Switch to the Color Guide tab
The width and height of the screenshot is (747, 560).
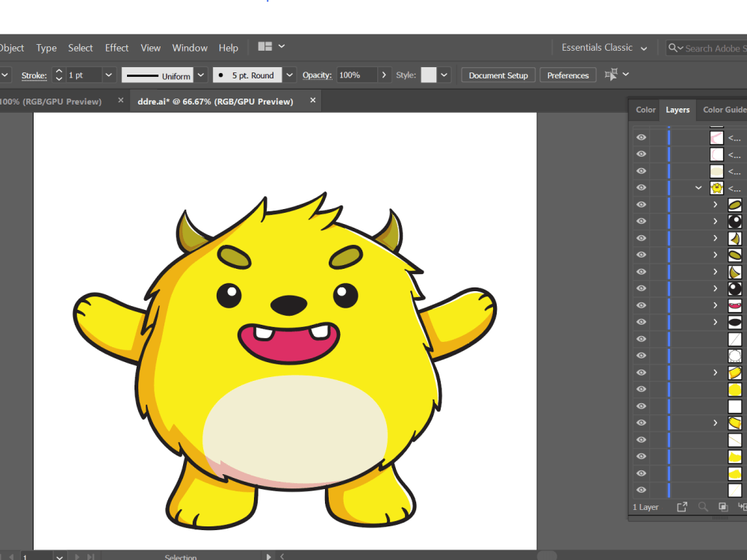723,110
